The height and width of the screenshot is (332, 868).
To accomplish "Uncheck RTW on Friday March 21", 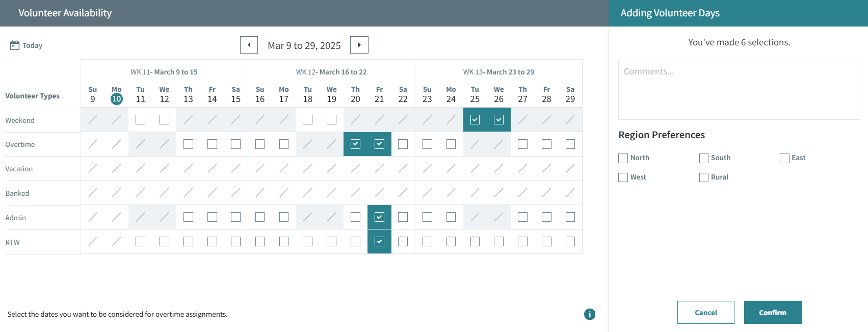I will click(379, 242).
